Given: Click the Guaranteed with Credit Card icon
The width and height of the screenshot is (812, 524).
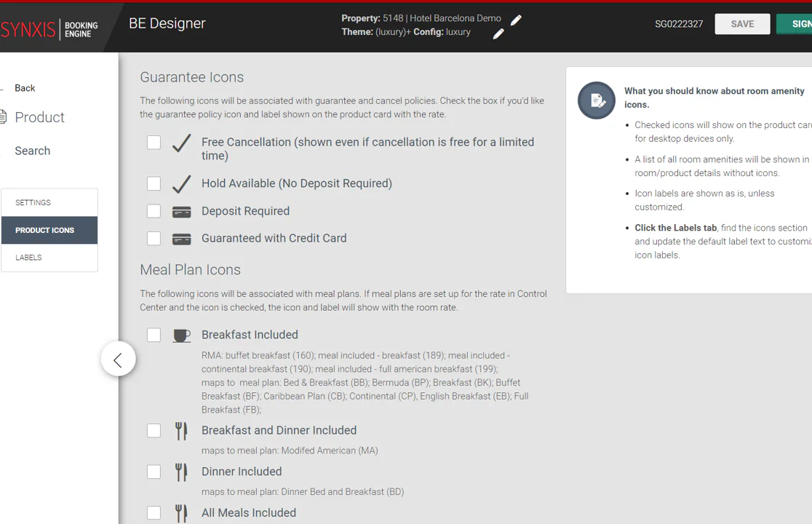Looking at the screenshot, I should [181, 239].
